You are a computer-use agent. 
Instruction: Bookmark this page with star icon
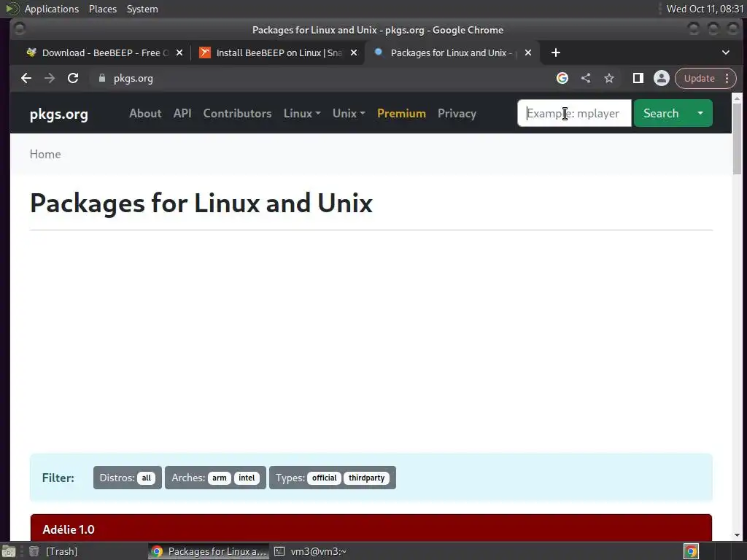[x=609, y=78]
